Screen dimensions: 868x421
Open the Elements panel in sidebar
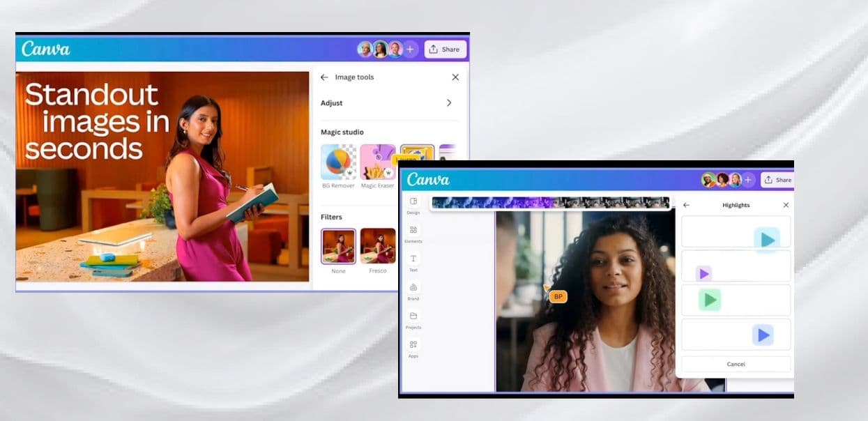[413, 234]
